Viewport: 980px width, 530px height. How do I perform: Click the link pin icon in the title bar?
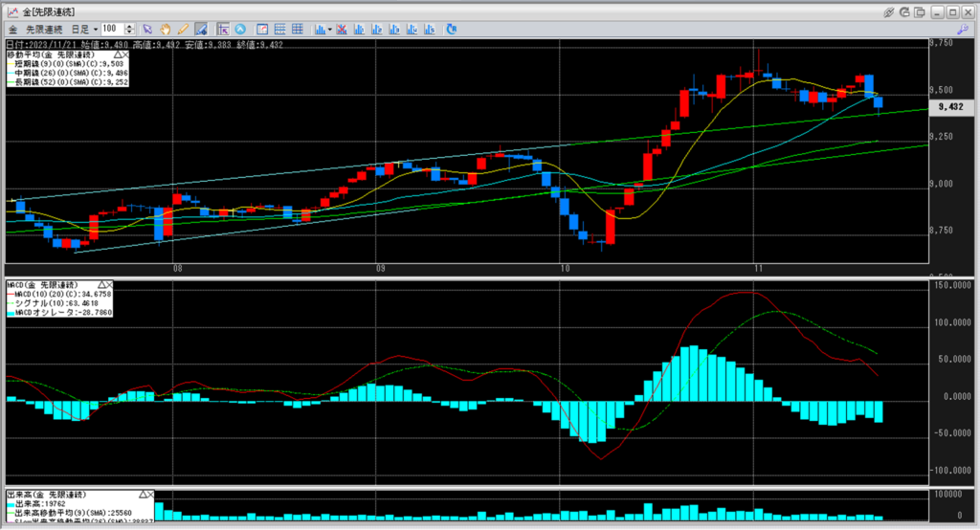[x=888, y=11]
